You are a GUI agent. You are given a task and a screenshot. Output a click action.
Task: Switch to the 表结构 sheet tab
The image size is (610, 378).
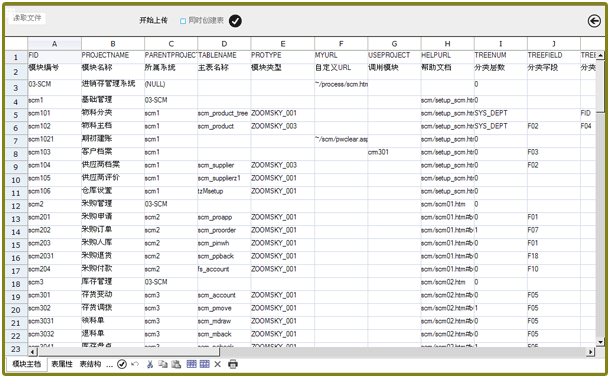[x=90, y=364]
